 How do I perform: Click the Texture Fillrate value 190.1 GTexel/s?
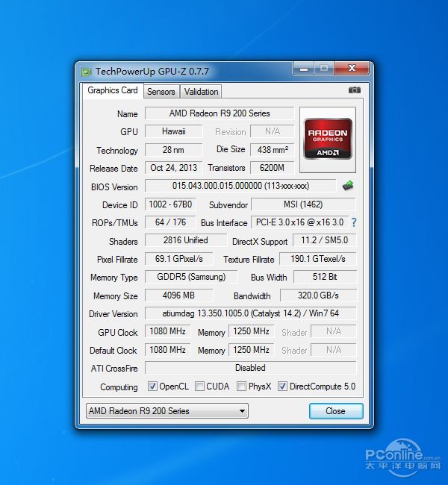318,259
